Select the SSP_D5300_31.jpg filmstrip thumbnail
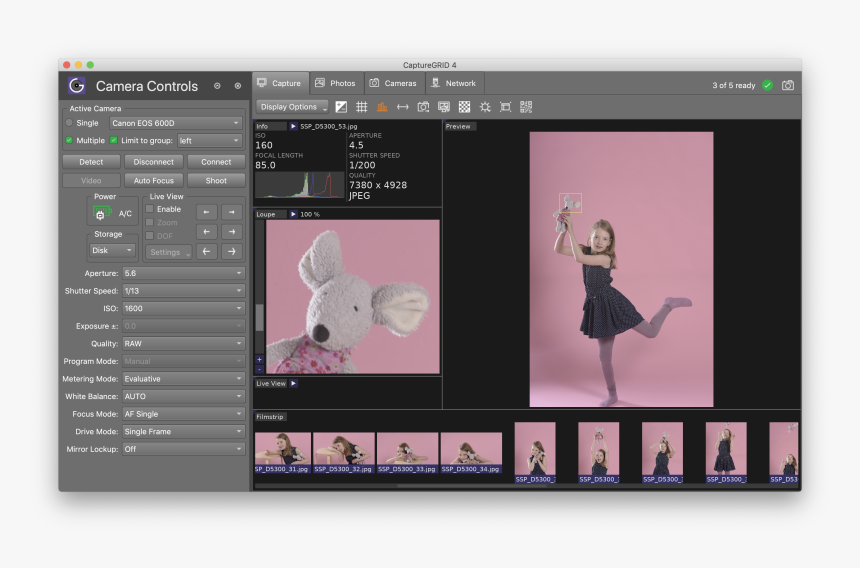 (x=282, y=452)
